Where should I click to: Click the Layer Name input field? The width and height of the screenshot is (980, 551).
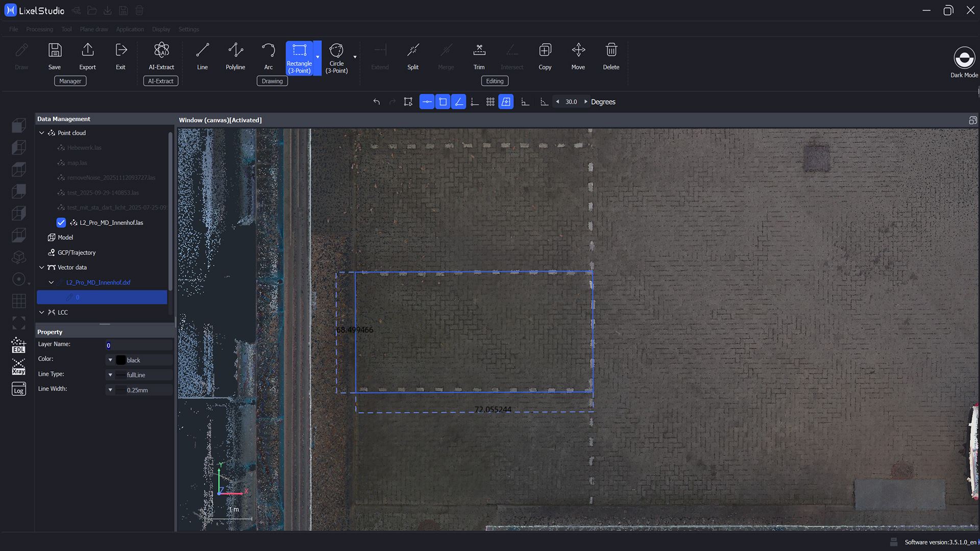click(138, 345)
